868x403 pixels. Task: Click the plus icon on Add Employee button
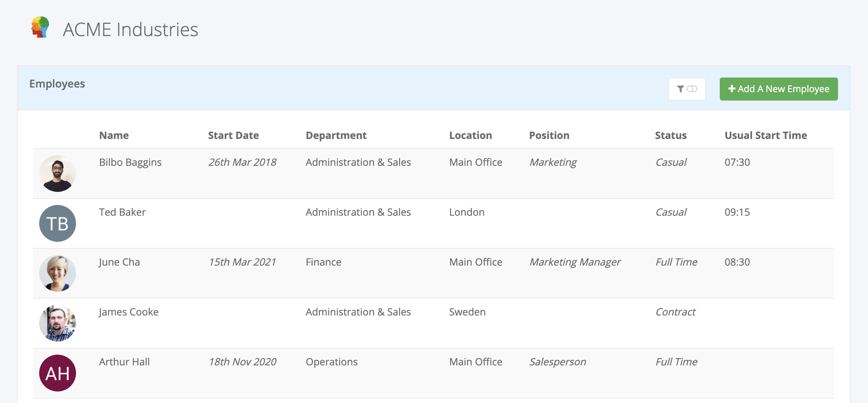[732, 89]
